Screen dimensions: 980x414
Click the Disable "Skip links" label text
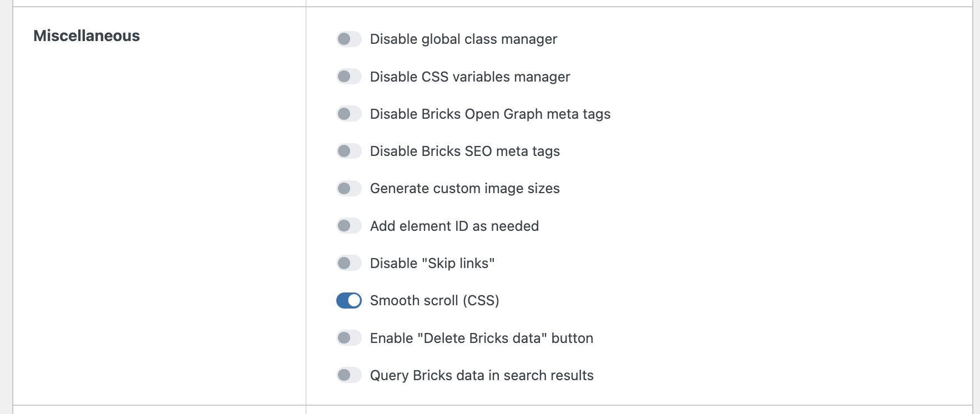point(432,263)
